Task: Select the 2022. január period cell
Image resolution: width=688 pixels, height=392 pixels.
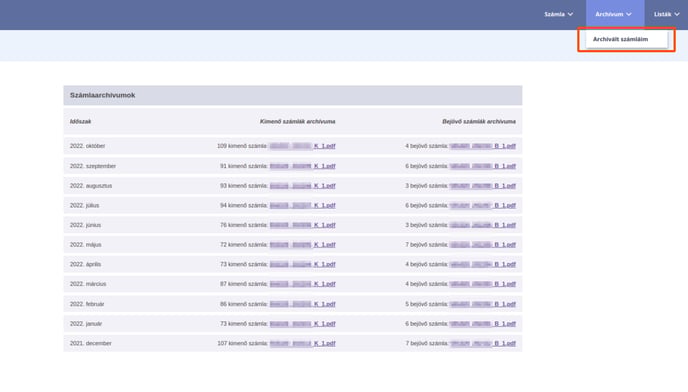Action: 86,324
